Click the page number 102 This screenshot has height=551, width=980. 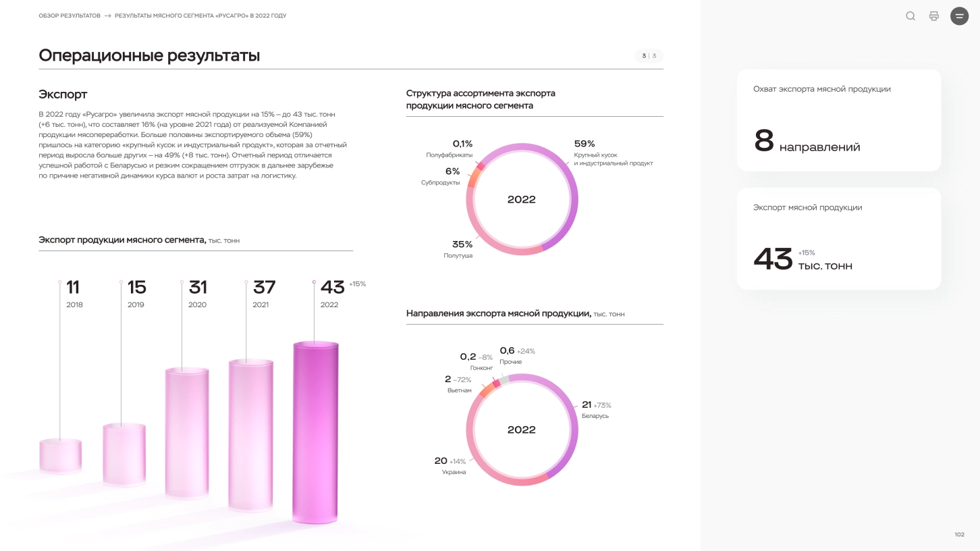click(959, 535)
